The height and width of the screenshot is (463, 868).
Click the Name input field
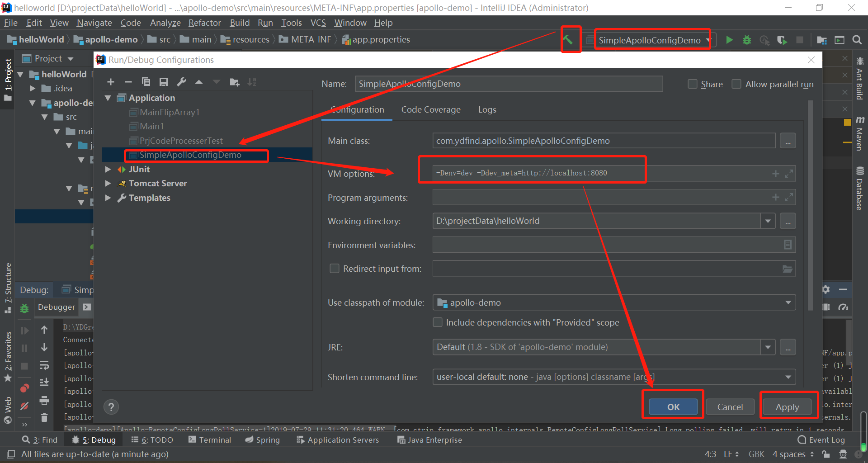509,84
